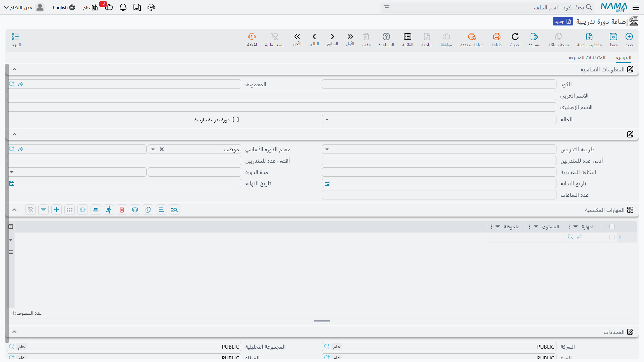Screen dimensions: 644x362
Task: Click the red delete row icon in skills grid
Action: click(x=122, y=210)
